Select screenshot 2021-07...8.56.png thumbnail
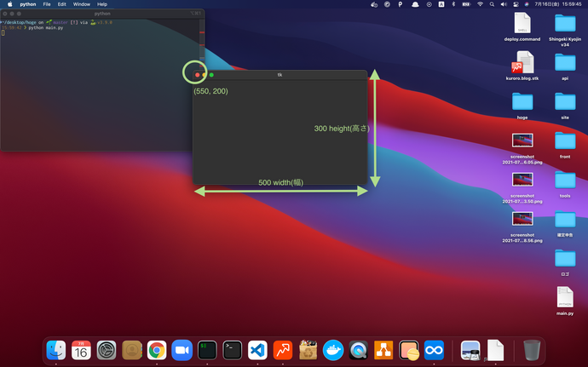The width and height of the screenshot is (588, 367). coord(522,219)
